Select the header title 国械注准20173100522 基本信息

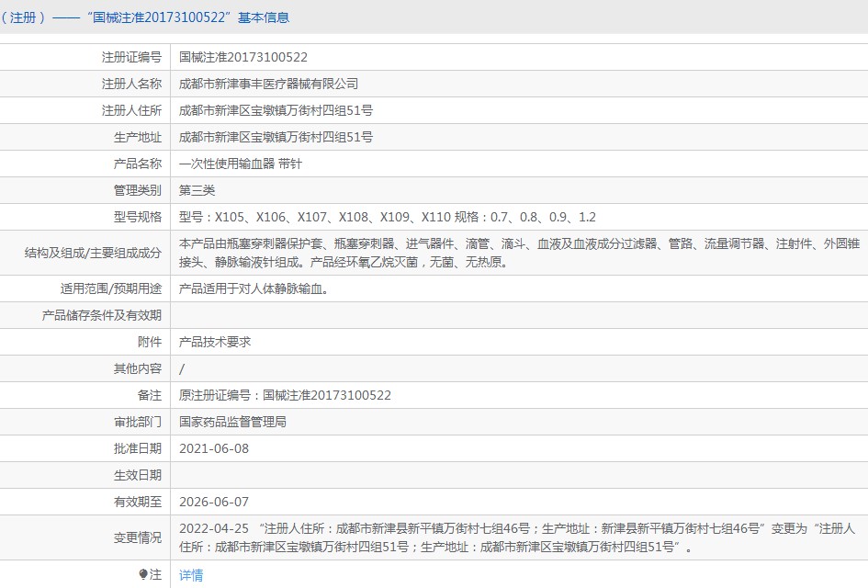tap(188, 17)
